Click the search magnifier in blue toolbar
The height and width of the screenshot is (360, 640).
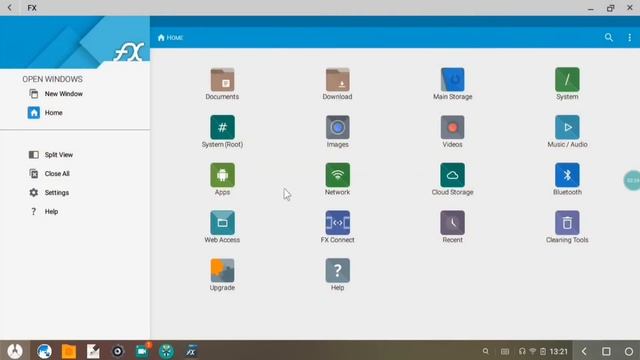(609, 38)
